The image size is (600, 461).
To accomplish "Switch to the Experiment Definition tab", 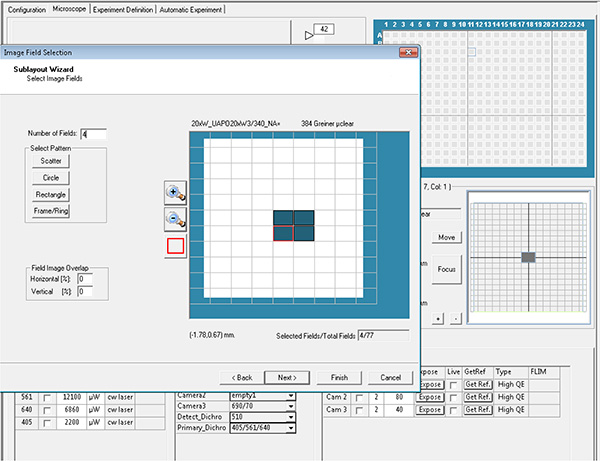I will click(124, 8).
